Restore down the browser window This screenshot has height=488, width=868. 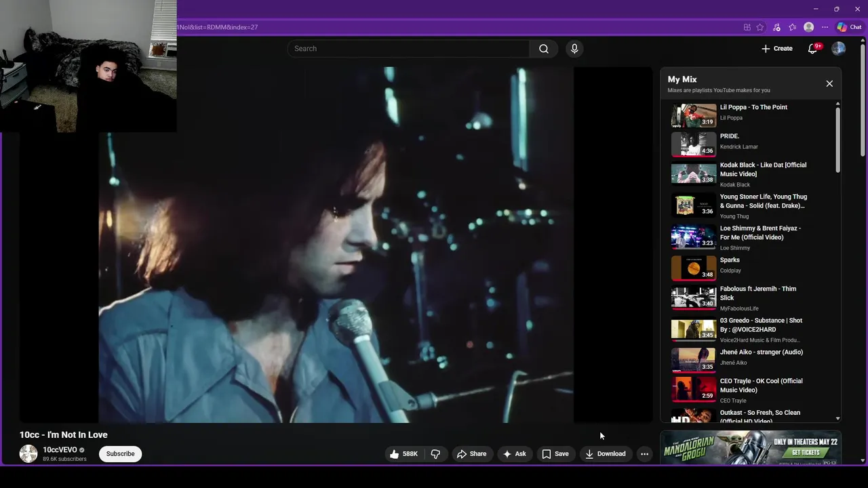pos(836,9)
